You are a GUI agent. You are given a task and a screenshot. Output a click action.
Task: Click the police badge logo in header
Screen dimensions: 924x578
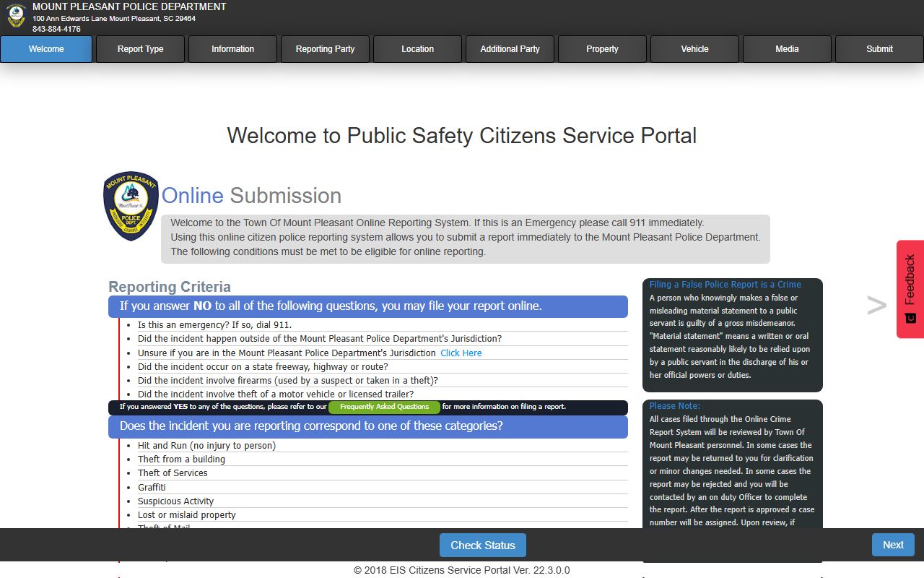click(x=16, y=17)
